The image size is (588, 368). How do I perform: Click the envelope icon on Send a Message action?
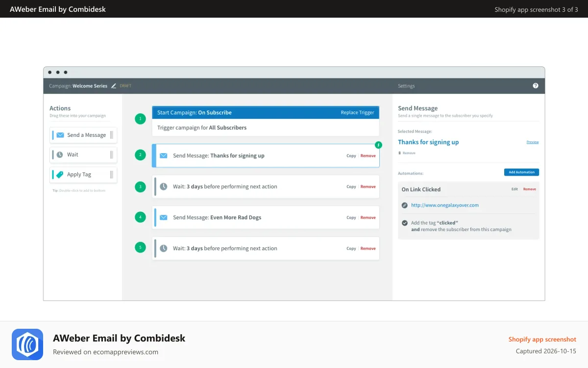pos(60,135)
